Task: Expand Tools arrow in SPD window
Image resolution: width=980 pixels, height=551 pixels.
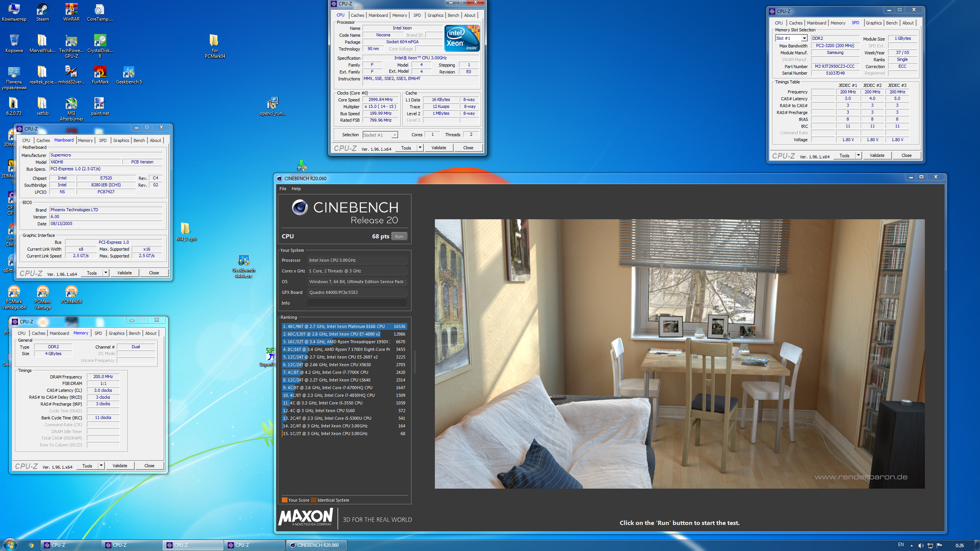Action: 858,155
